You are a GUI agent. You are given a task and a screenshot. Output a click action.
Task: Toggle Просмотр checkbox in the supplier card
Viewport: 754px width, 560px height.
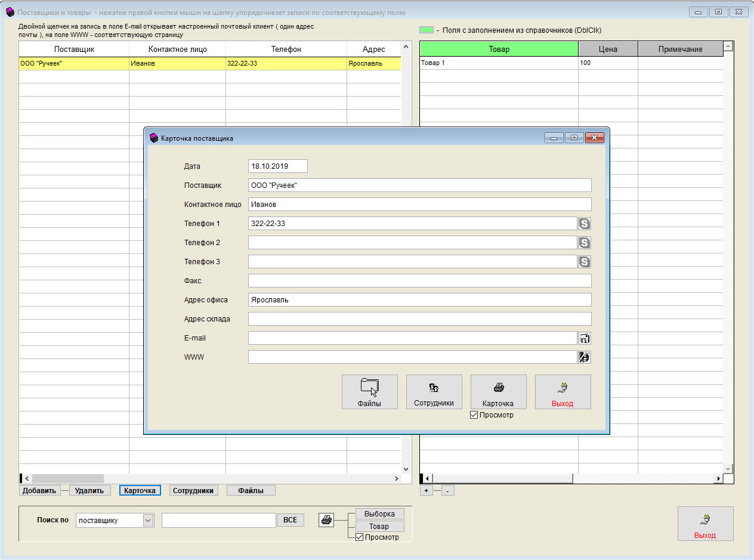474,415
